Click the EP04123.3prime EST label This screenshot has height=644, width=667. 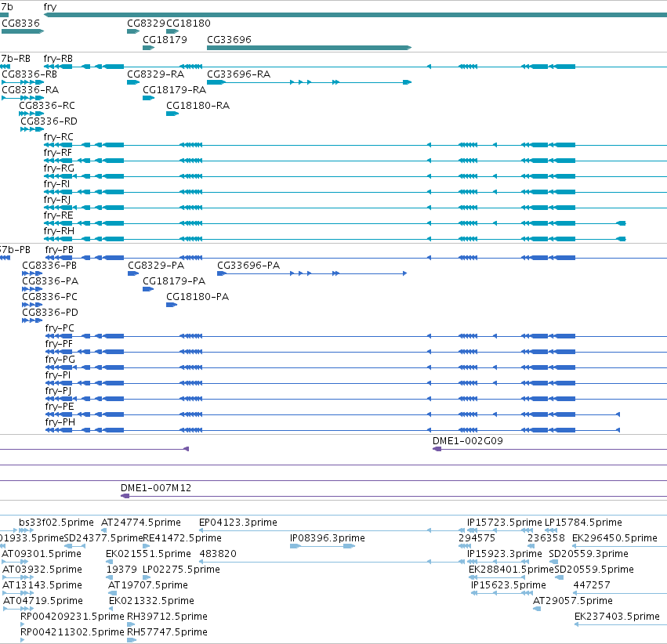point(238,523)
